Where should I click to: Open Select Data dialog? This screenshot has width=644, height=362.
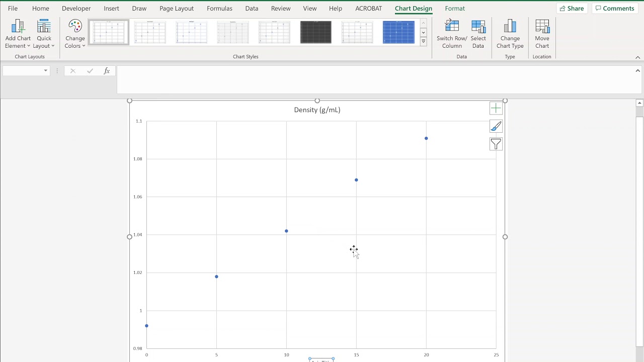click(x=478, y=34)
